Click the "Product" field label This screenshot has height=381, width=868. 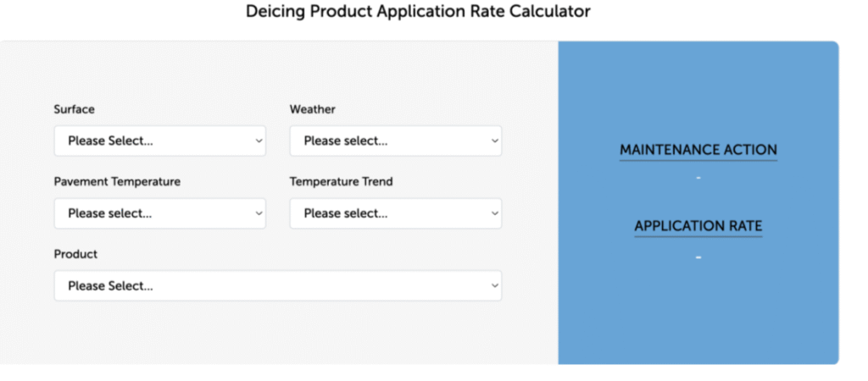[75, 254]
